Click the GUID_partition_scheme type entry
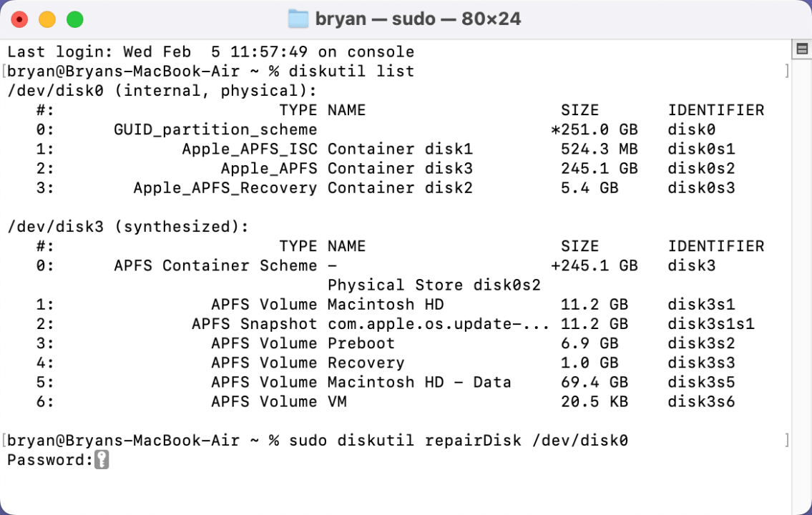 215,129
